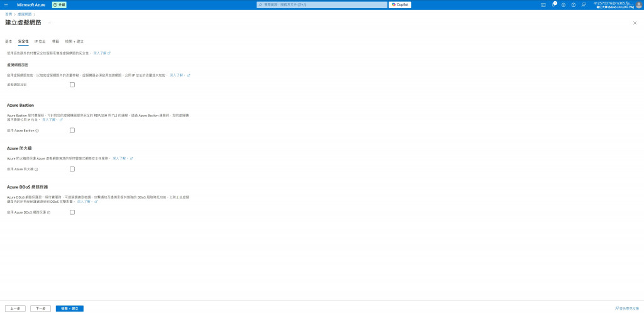This screenshot has width=644, height=316.
Task: Switch to the 基本 tab
Action: (9, 41)
